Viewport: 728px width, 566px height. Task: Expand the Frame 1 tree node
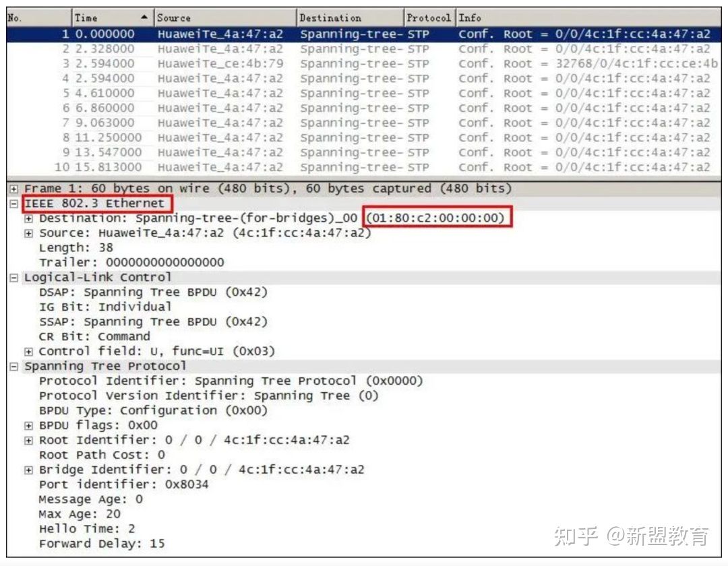coord(14,189)
